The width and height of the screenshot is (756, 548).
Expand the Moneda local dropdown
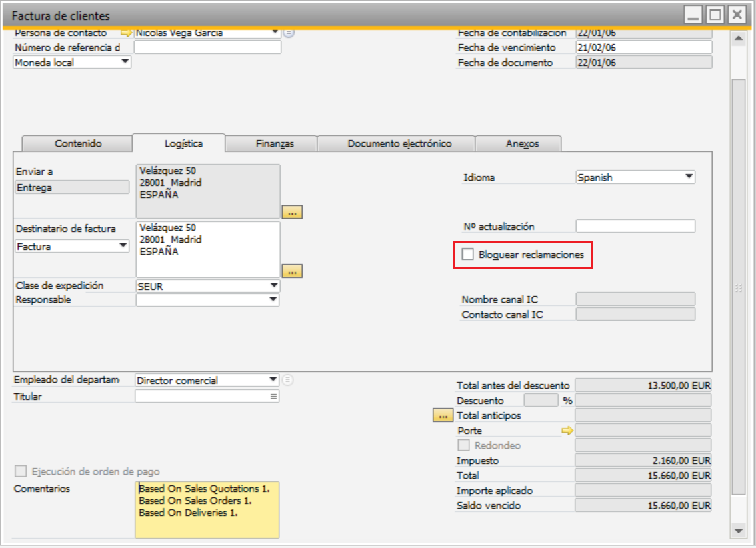(x=125, y=62)
